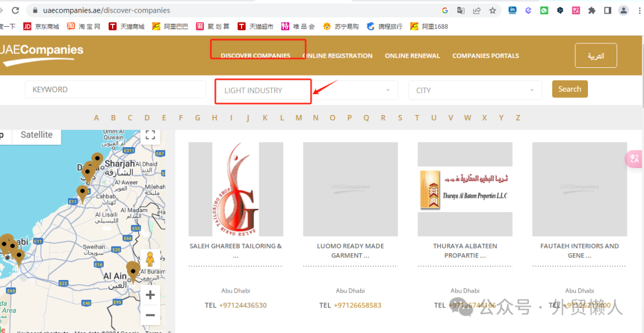Click the Google icon in address bar
This screenshot has width=644, height=333.
tap(445, 11)
